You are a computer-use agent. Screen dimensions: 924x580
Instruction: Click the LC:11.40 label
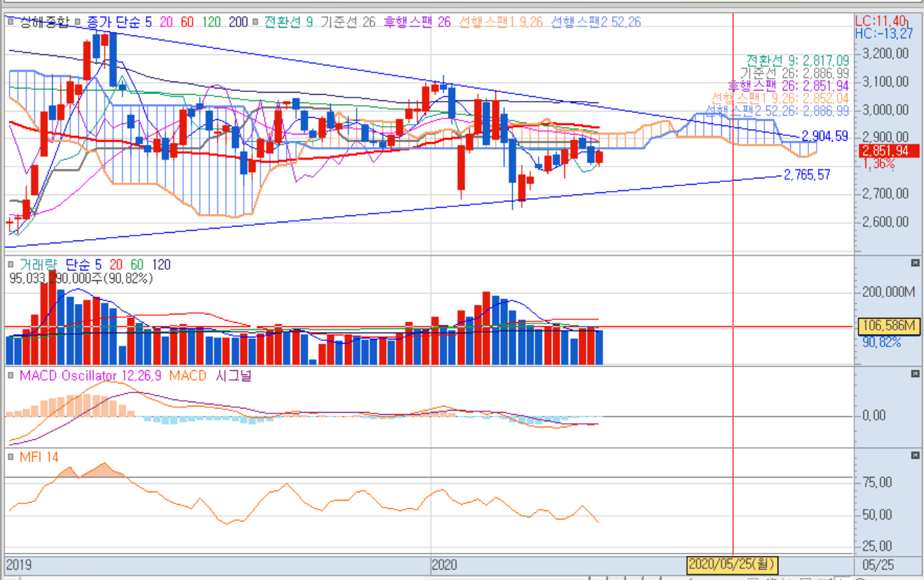click(880, 20)
